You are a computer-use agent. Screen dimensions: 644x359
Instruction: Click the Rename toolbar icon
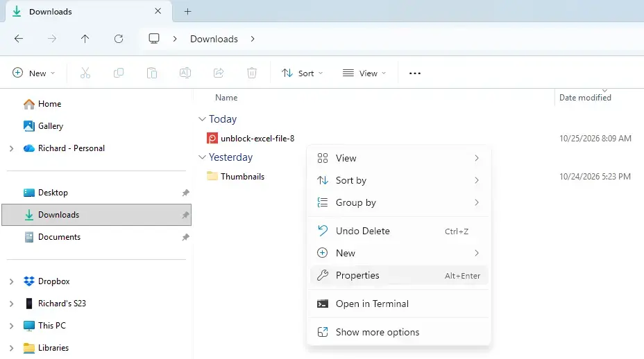185,73
